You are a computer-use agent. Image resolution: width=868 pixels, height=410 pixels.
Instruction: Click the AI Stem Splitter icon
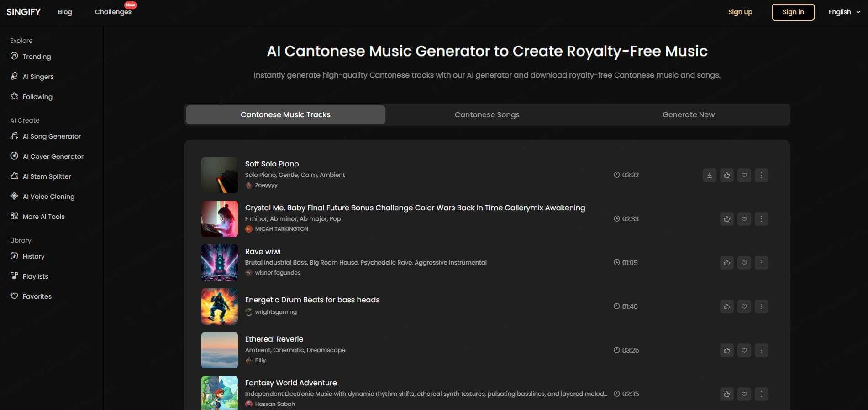point(14,176)
